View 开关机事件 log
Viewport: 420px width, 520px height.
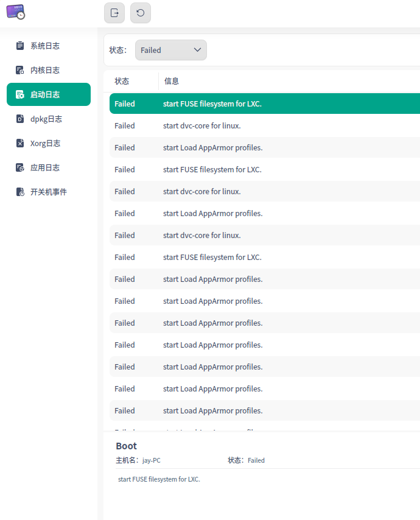[49, 192]
